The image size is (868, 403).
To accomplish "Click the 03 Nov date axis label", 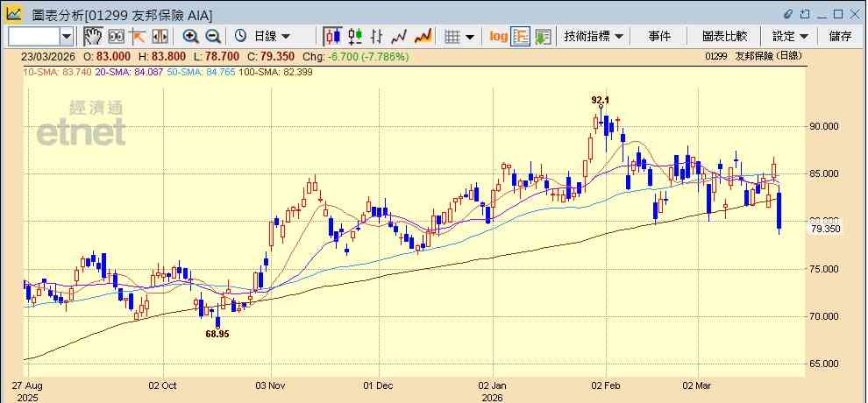I will (271, 385).
